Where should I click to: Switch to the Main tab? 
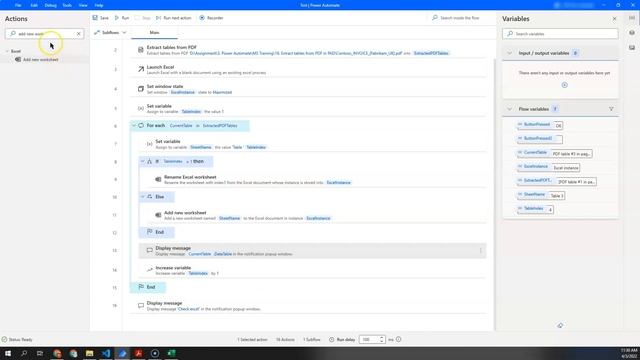(x=154, y=32)
